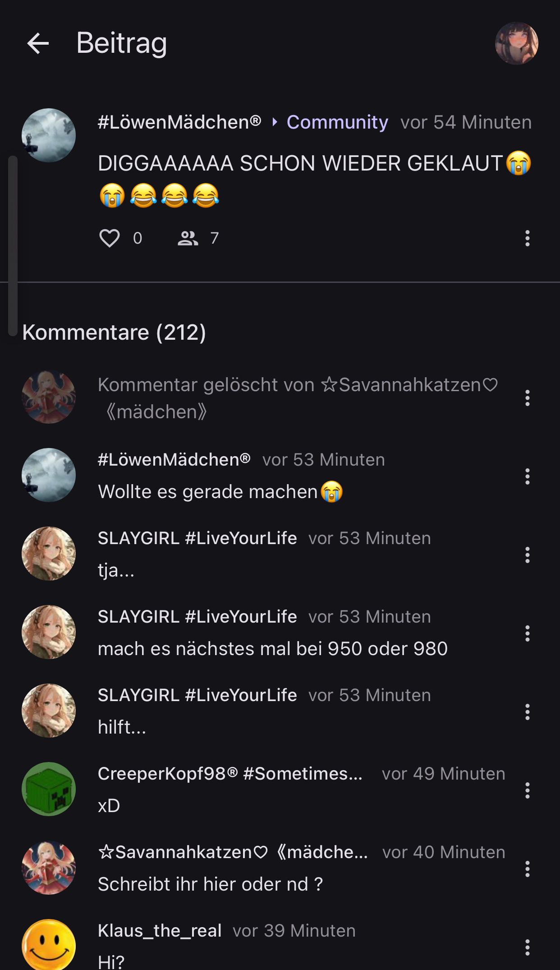
Task: Tap SLAYGIRL avatar beside 'tja...' comment
Action: click(49, 554)
